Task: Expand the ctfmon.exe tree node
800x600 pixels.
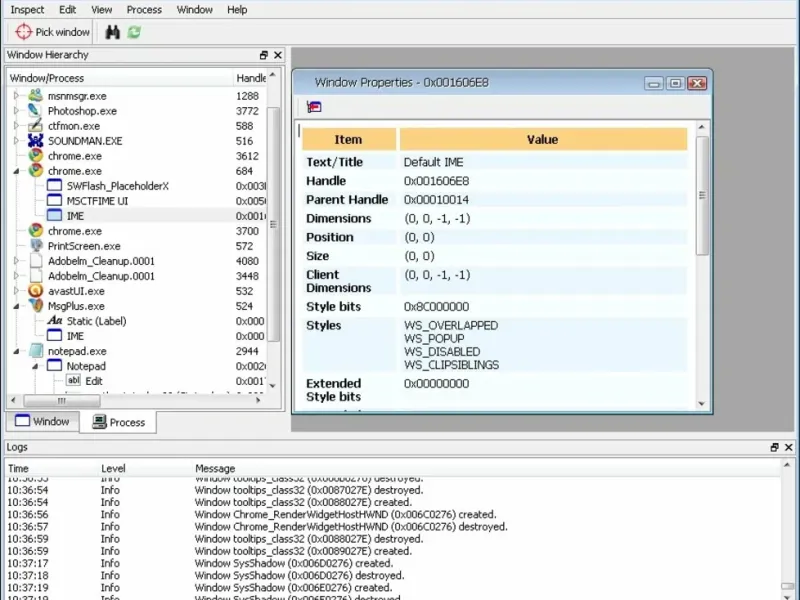Action: click(16, 126)
